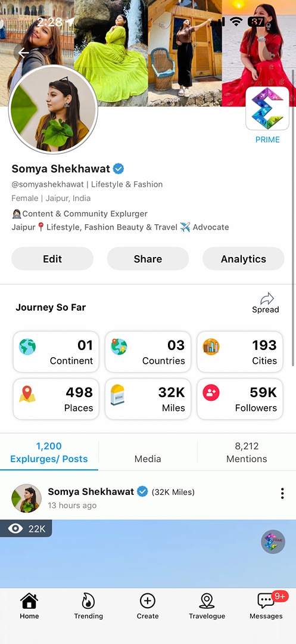This screenshot has height=644, width=296.
Task: Switch to the Media tab
Action: pyautogui.click(x=148, y=459)
